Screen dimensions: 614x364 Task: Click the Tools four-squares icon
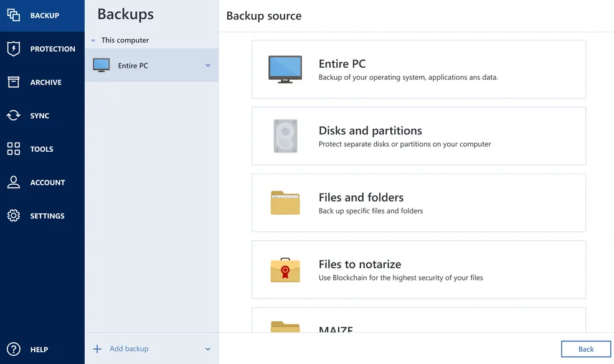(x=13, y=149)
